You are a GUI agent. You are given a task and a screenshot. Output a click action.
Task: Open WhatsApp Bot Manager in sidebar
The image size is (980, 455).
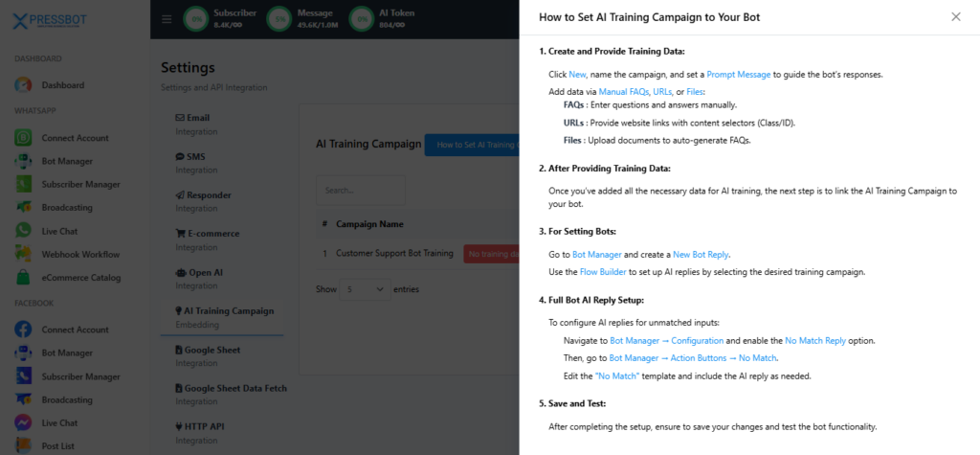pos(67,161)
